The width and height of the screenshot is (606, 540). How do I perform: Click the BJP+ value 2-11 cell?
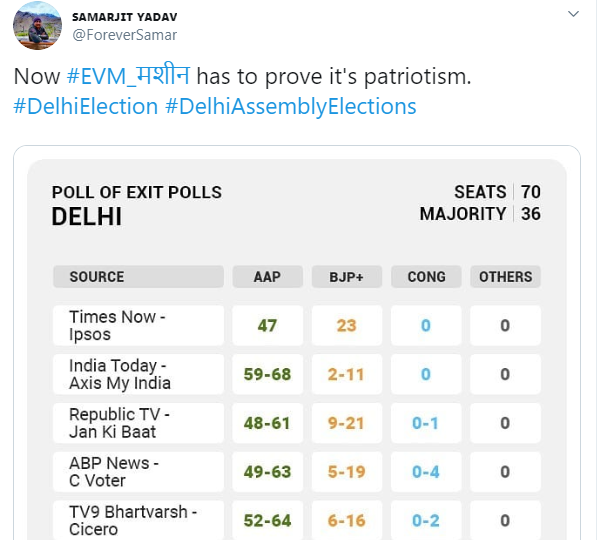click(x=347, y=374)
